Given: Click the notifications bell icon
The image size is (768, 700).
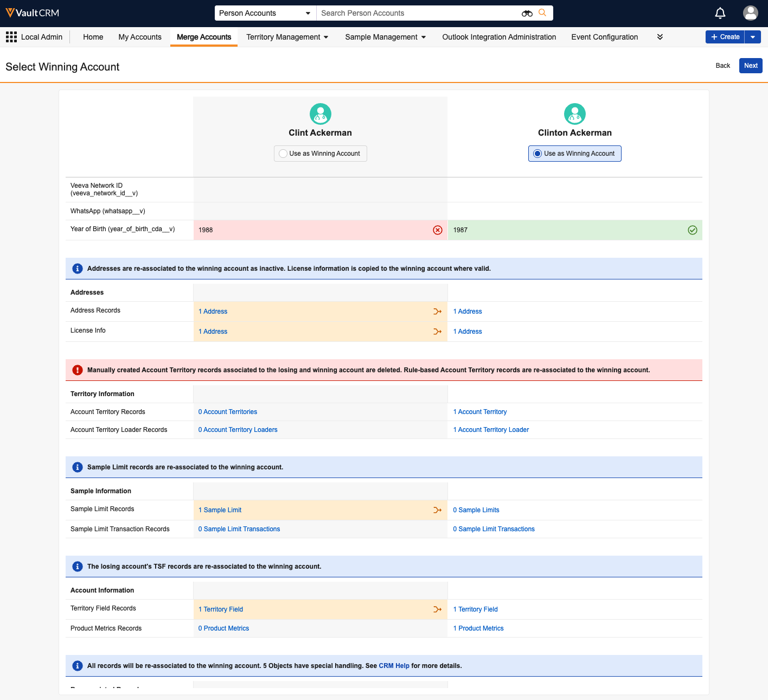Looking at the screenshot, I should click(720, 13).
